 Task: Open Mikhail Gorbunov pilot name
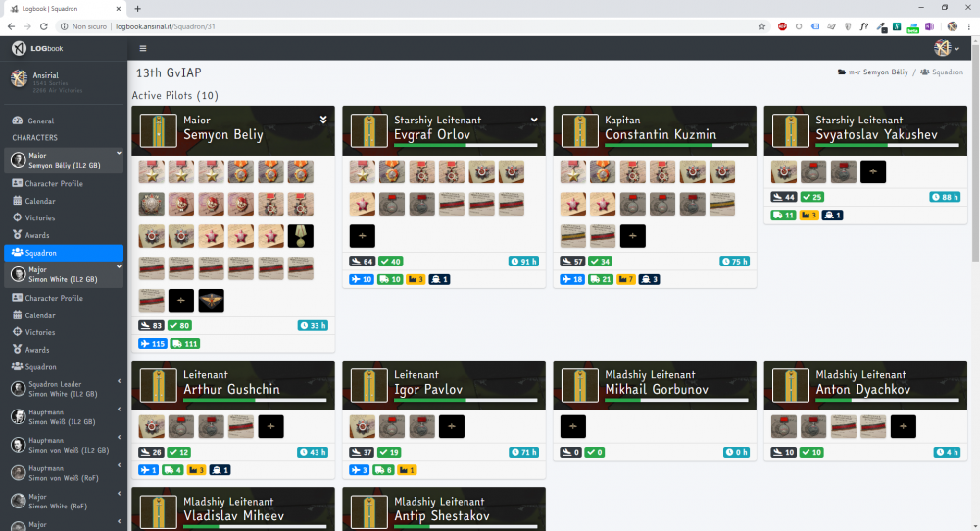click(657, 389)
